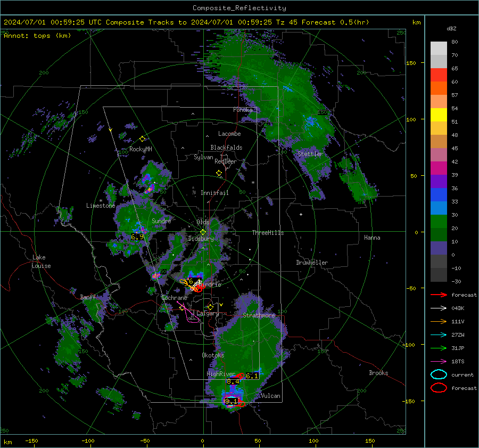The height and width of the screenshot is (448, 479).
Task: Click the yellow diamond marker above Calgary
Action: point(210,307)
